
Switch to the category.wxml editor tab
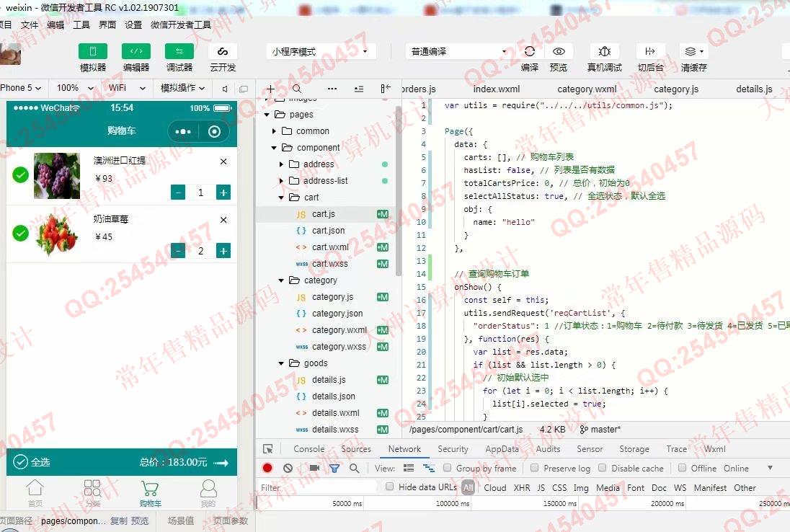[587, 89]
